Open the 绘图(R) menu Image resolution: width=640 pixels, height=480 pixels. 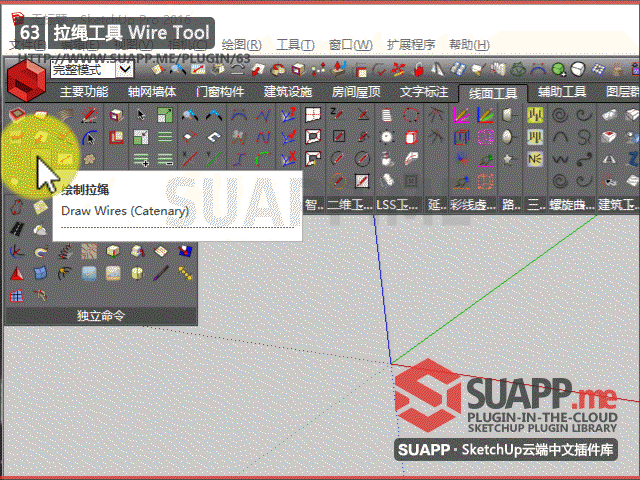coord(242,44)
